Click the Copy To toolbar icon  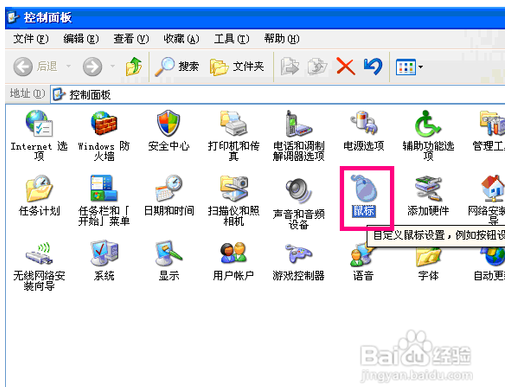tap(317, 67)
